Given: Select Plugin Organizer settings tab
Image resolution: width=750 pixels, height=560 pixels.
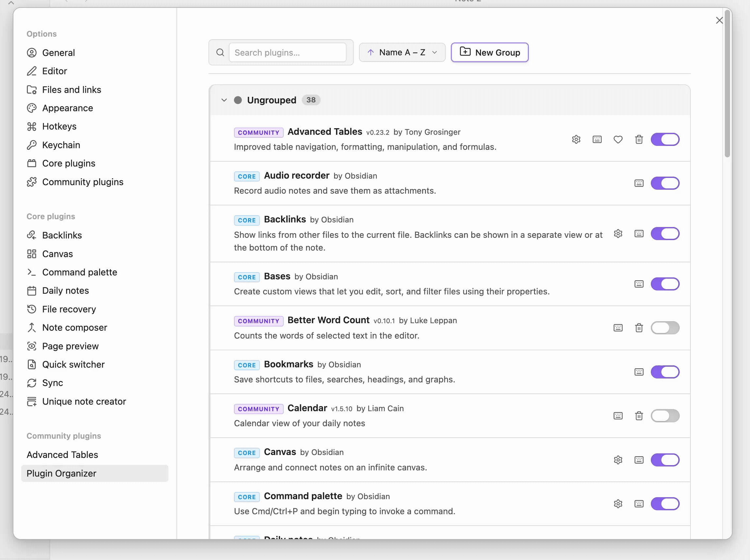Looking at the screenshot, I should [x=95, y=474].
